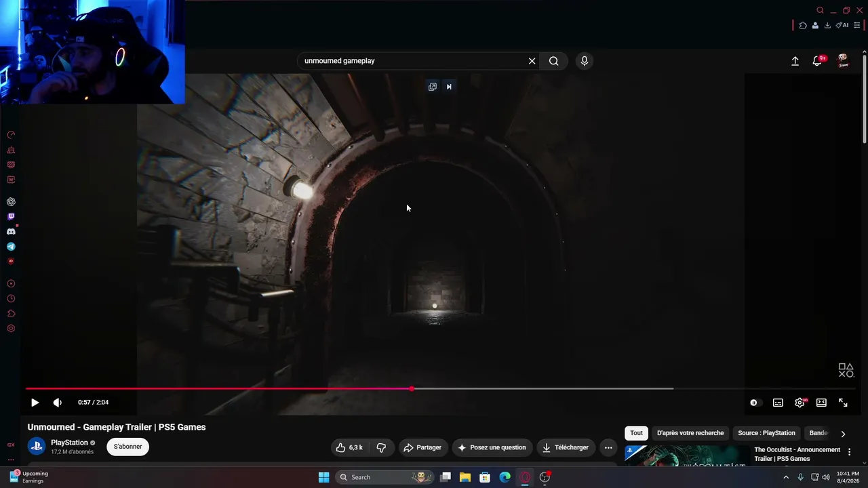Open video settings gear
This screenshot has width=868, height=488.
800,403
